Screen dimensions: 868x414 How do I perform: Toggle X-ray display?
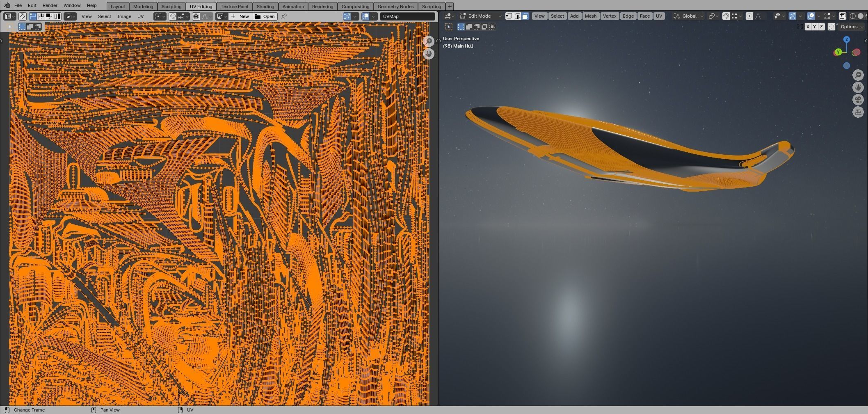[x=842, y=16]
